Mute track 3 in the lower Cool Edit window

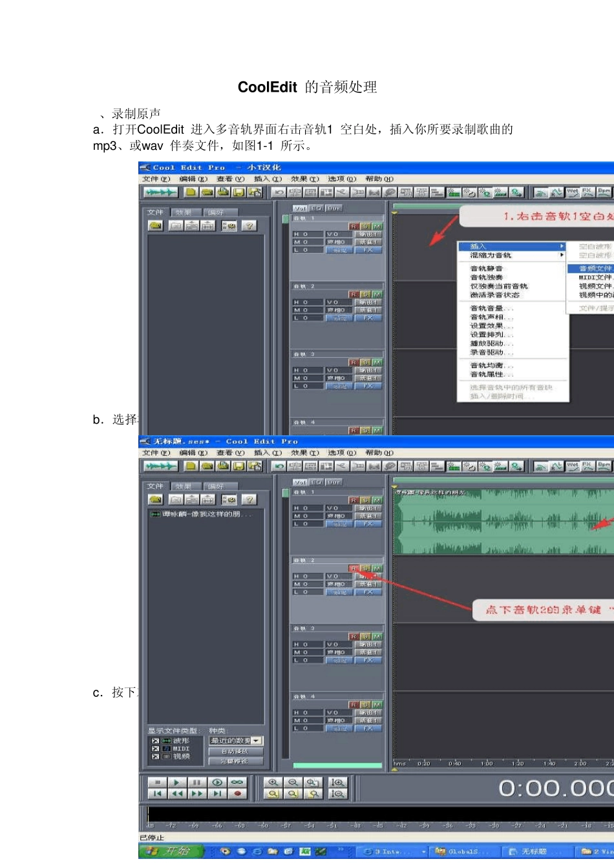click(377, 637)
